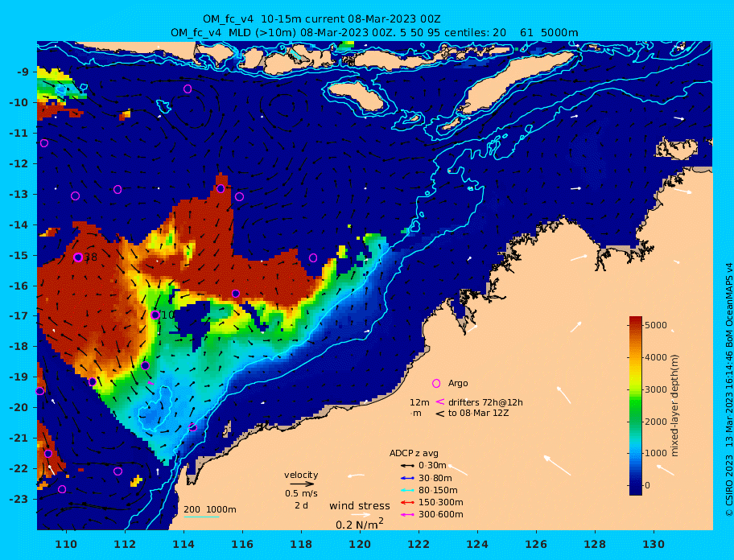Click the light blue colorbar band near 1000
734x560 pixels.
click(x=636, y=453)
